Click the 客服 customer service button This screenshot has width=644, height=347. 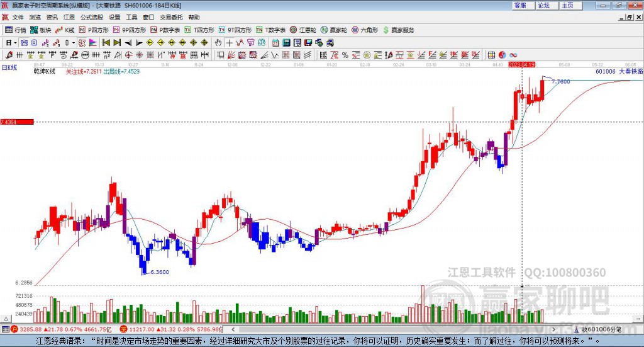tap(523, 5)
